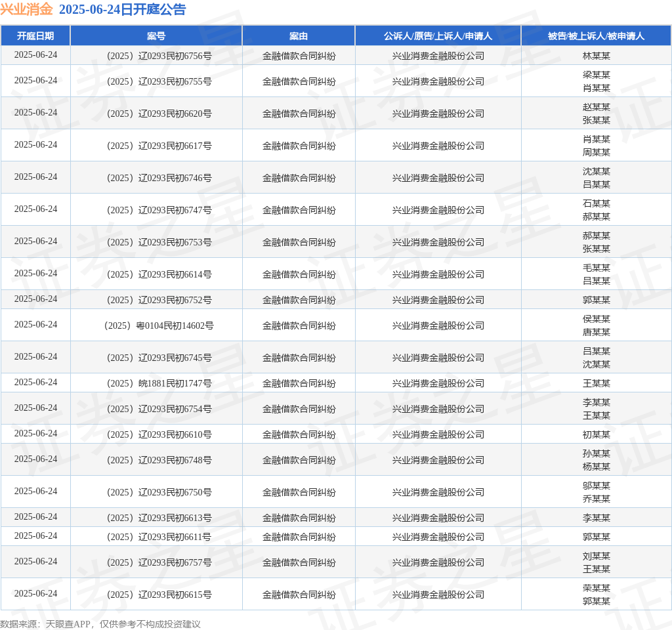This screenshot has height=630, width=672.
Task: Select case number 辽0293民初6756号
Action: click(159, 56)
